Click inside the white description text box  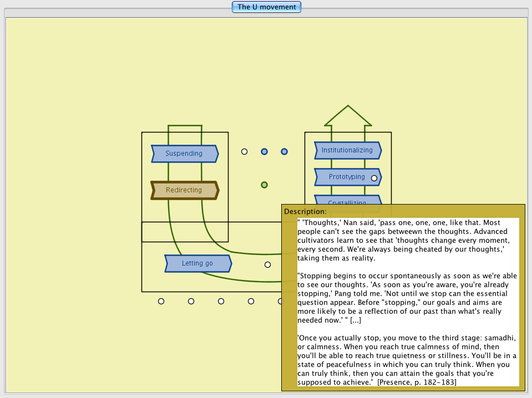coord(408,302)
